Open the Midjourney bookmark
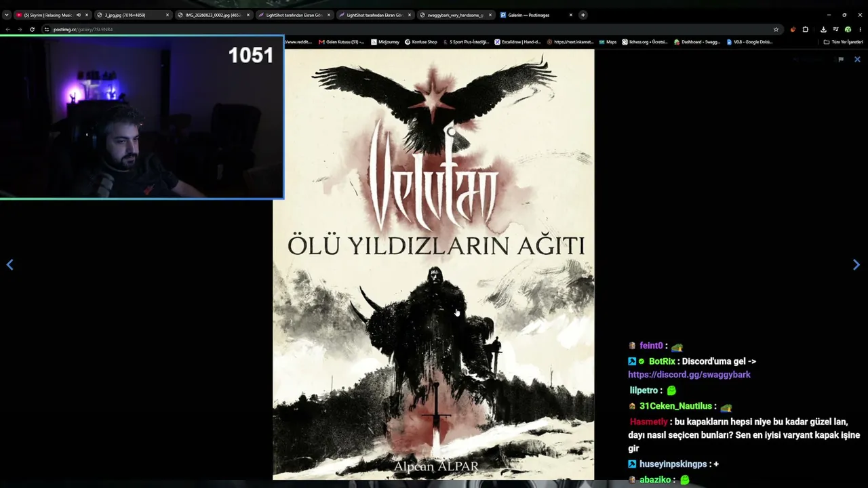 point(384,42)
